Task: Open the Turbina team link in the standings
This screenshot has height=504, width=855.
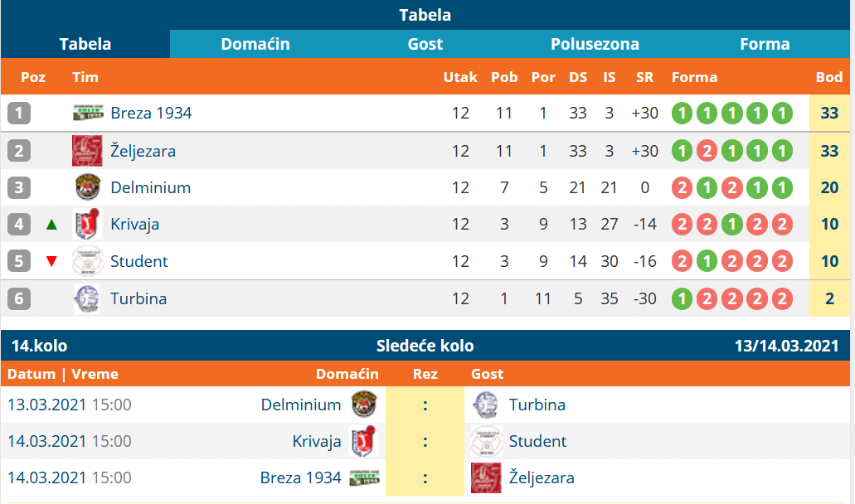Action: 138,298
